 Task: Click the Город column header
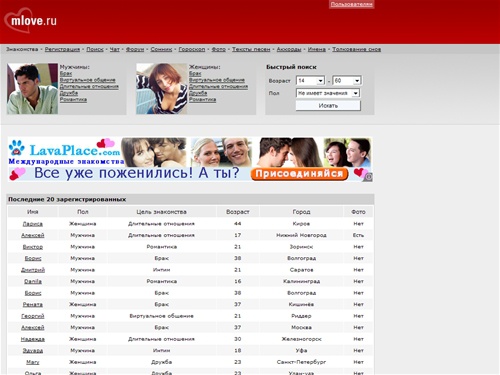click(301, 212)
